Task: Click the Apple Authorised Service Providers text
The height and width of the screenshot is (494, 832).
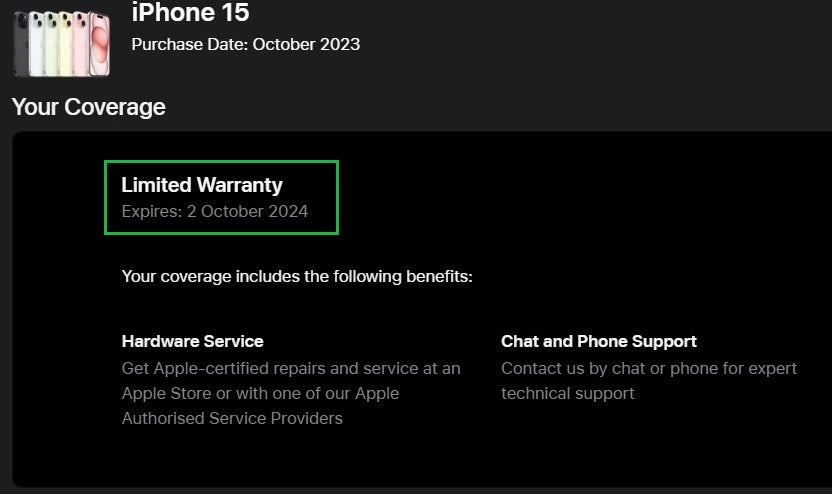Action: [232, 418]
